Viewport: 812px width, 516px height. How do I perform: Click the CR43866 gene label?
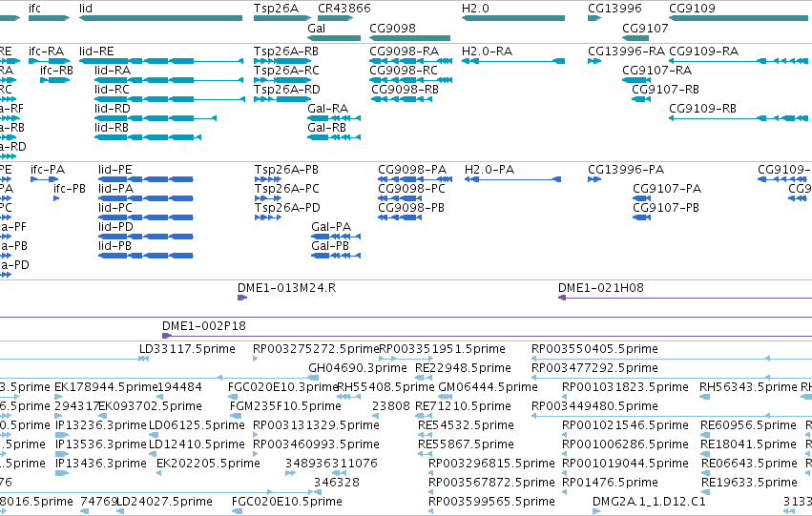click(x=344, y=9)
